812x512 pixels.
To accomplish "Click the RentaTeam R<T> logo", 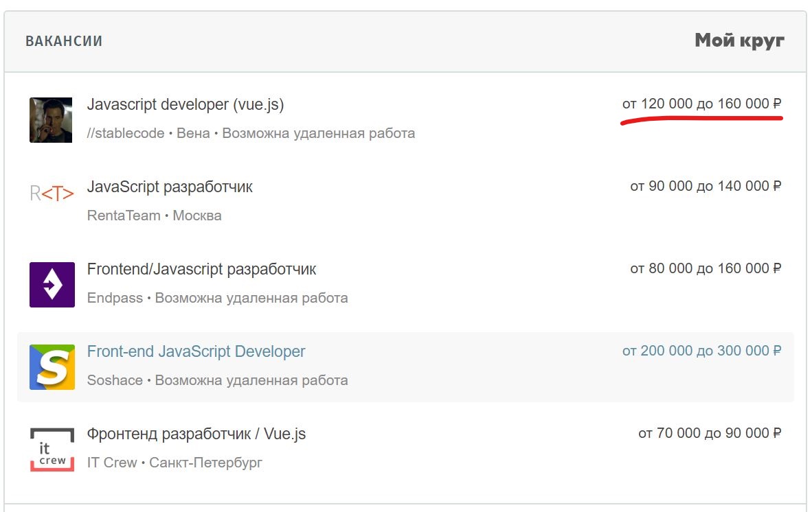I will (x=52, y=194).
